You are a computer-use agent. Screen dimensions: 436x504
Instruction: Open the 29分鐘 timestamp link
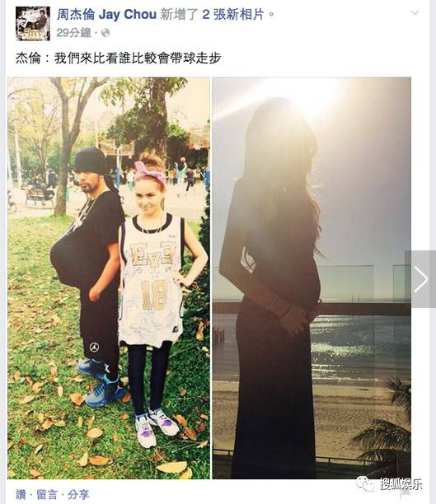(73, 33)
